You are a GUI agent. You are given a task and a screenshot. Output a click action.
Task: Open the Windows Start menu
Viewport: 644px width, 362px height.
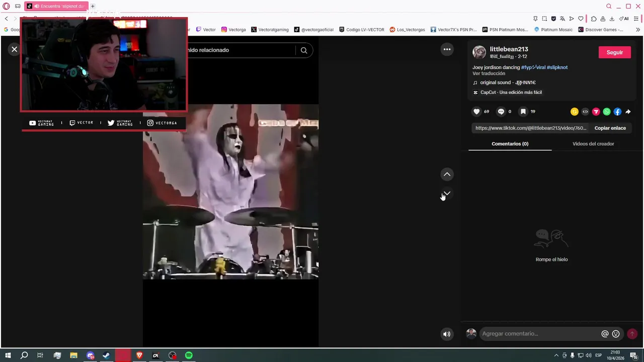[8, 355]
